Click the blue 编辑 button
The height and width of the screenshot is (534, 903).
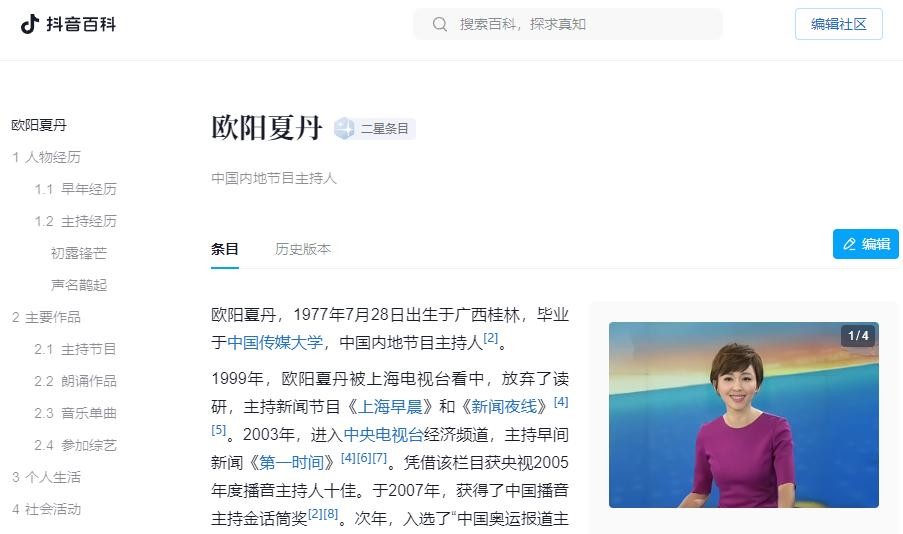pyautogui.click(x=866, y=244)
